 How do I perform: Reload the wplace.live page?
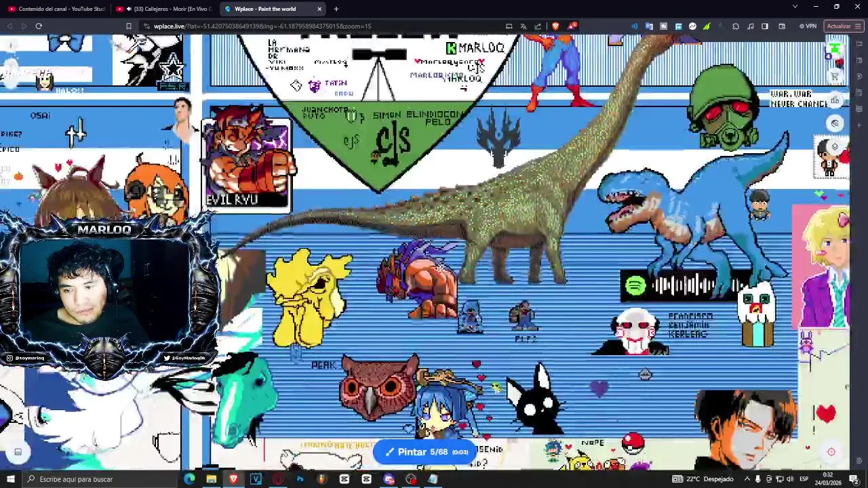[39, 26]
